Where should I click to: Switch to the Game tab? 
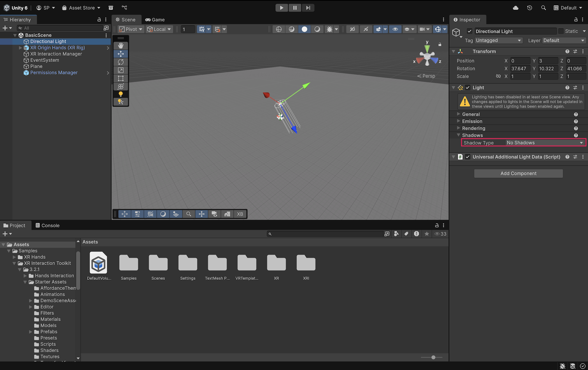click(155, 19)
